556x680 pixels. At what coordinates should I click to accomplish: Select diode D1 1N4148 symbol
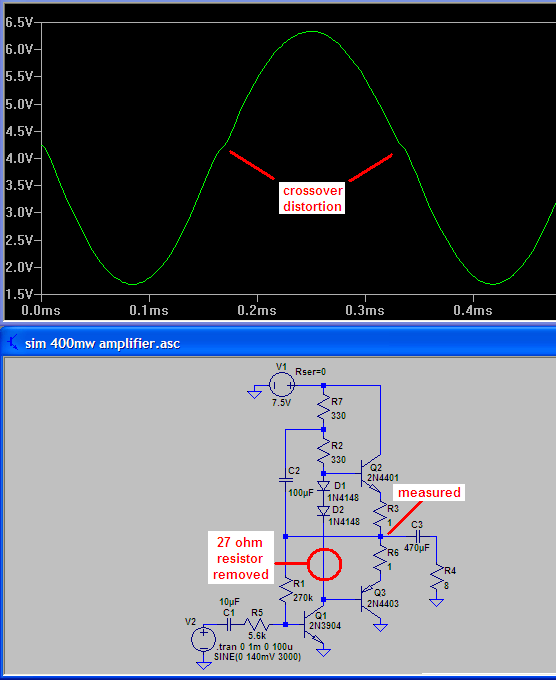[x=324, y=486]
